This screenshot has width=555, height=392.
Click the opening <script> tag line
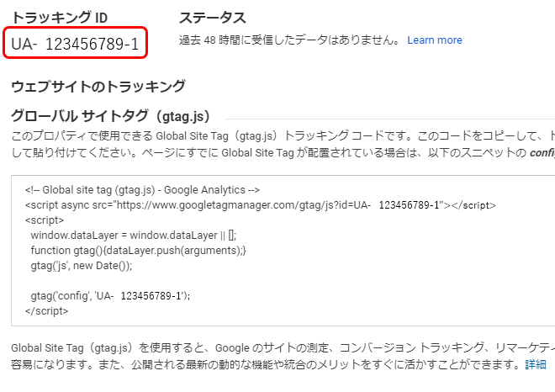pos(45,220)
